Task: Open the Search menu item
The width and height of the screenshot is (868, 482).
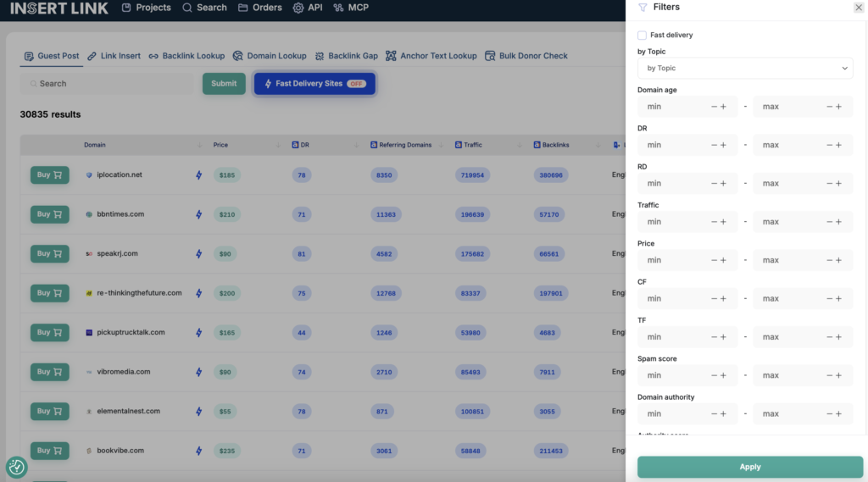Action: pos(205,8)
